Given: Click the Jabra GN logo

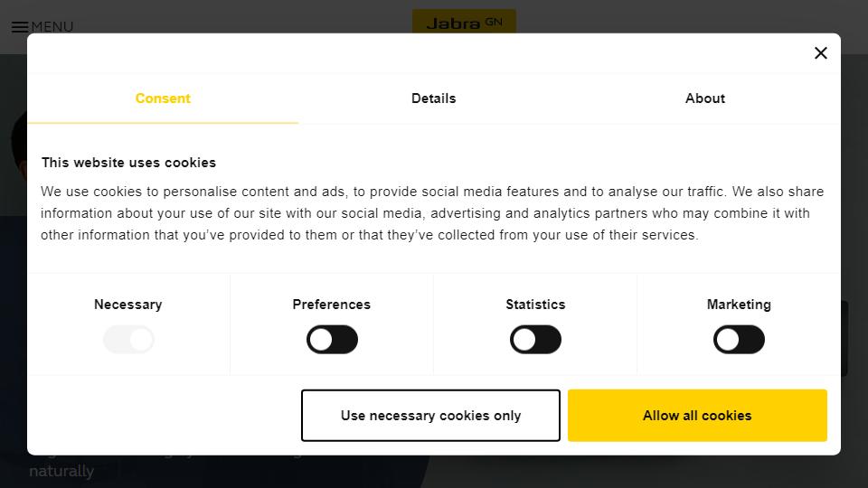Looking at the screenshot, I should point(464,22).
